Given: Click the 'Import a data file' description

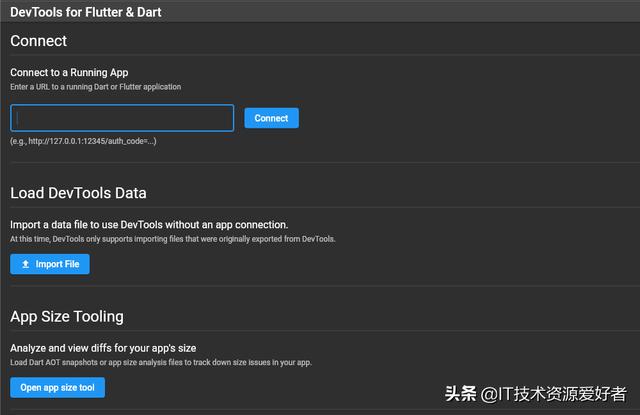Looking at the screenshot, I should click(149, 225).
